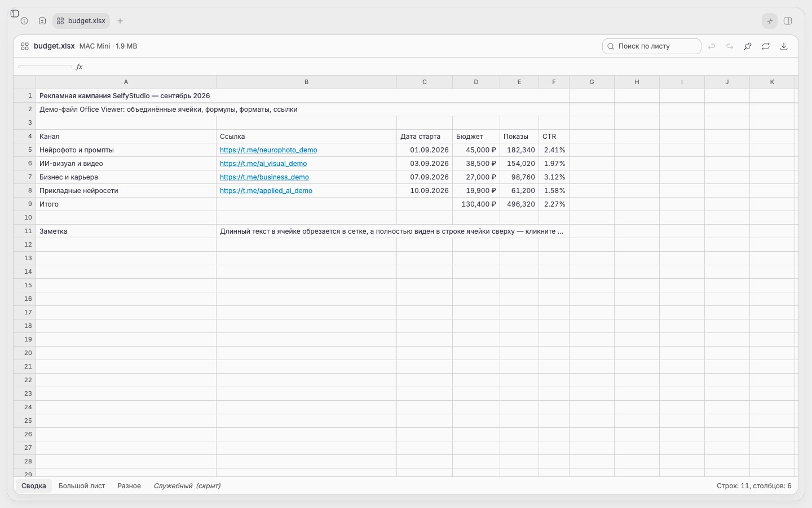
Task: Switch to the Сводка sheet tab
Action: tap(34, 486)
